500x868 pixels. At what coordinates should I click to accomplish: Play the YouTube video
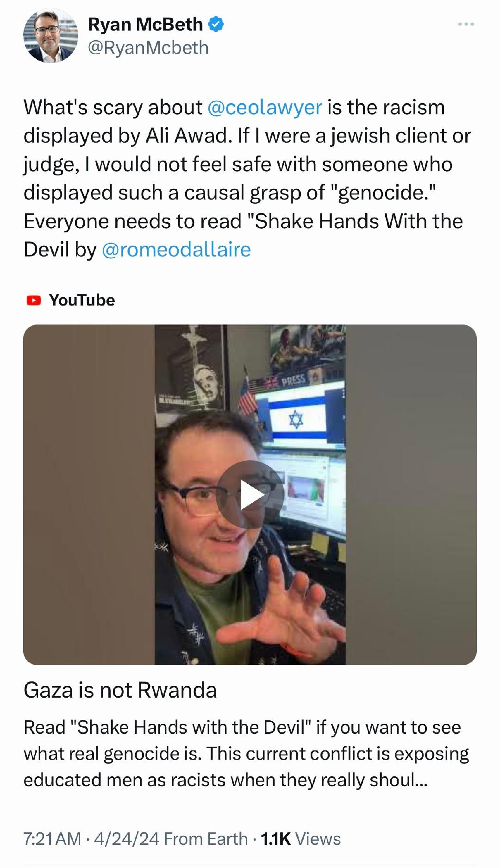click(250, 494)
